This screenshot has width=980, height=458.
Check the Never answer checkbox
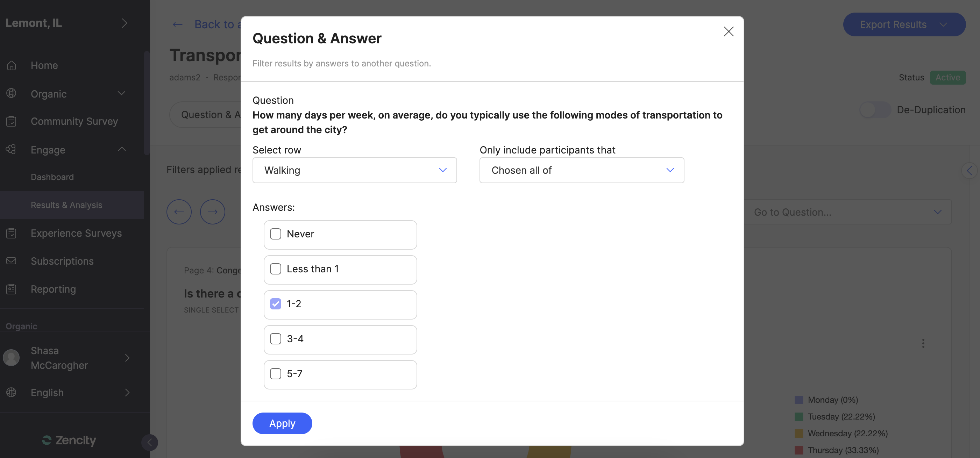click(x=276, y=234)
